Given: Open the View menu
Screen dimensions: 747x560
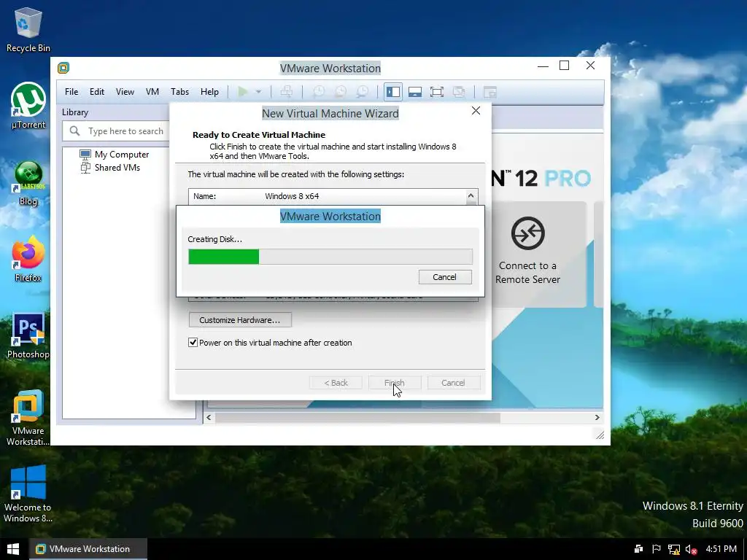Looking at the screenshot, I should pos(125,92).
